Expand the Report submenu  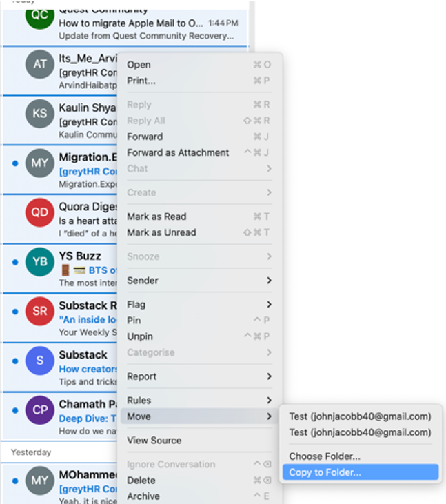pos(199,376)
